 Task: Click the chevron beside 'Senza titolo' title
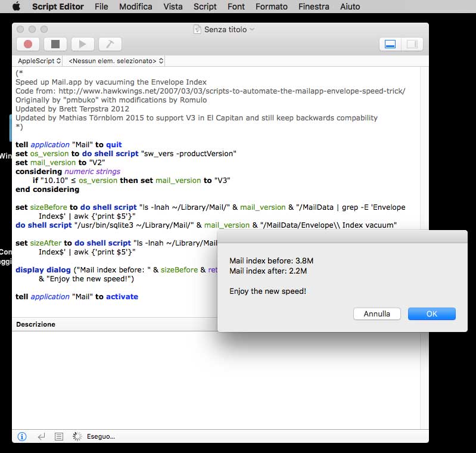(252, 29)
